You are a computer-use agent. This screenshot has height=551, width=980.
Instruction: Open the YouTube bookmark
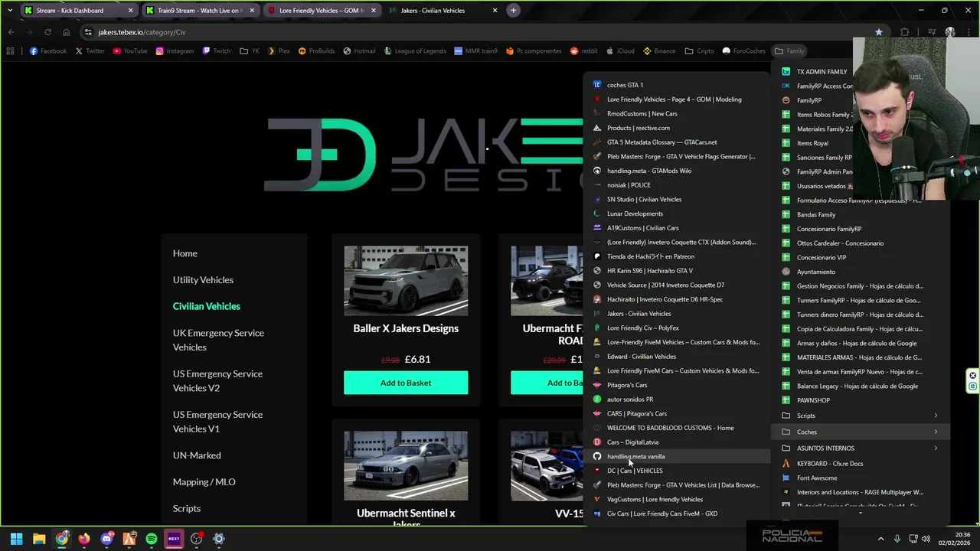point(129,51)
